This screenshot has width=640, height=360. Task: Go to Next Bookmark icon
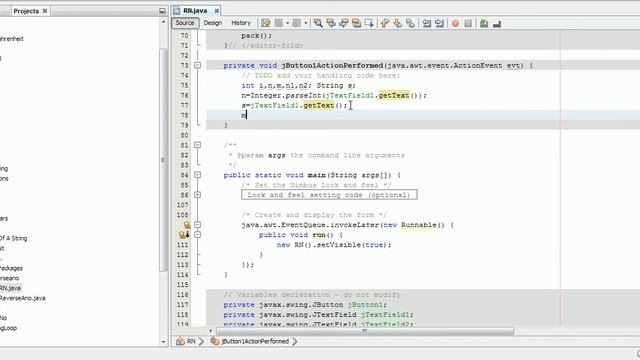click(398, 23)
